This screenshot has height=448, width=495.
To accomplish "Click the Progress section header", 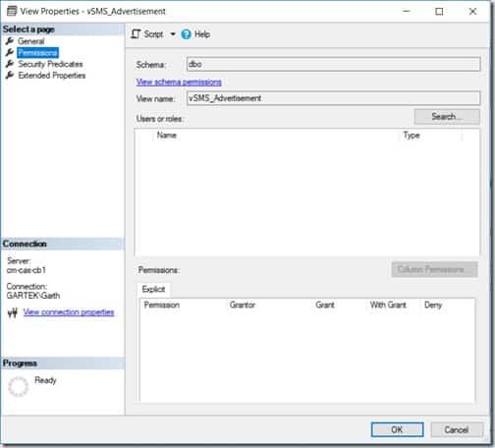I will click(x=63, y=364).
